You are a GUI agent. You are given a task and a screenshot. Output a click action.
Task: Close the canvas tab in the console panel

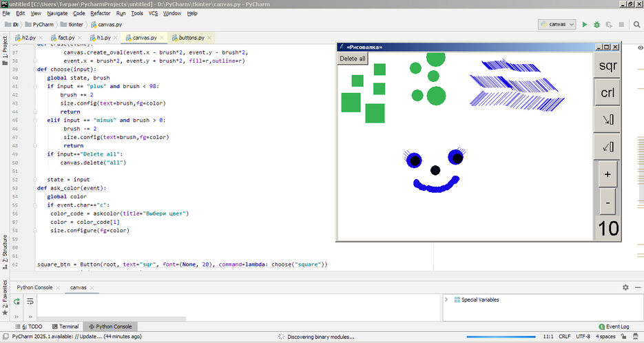92,288
